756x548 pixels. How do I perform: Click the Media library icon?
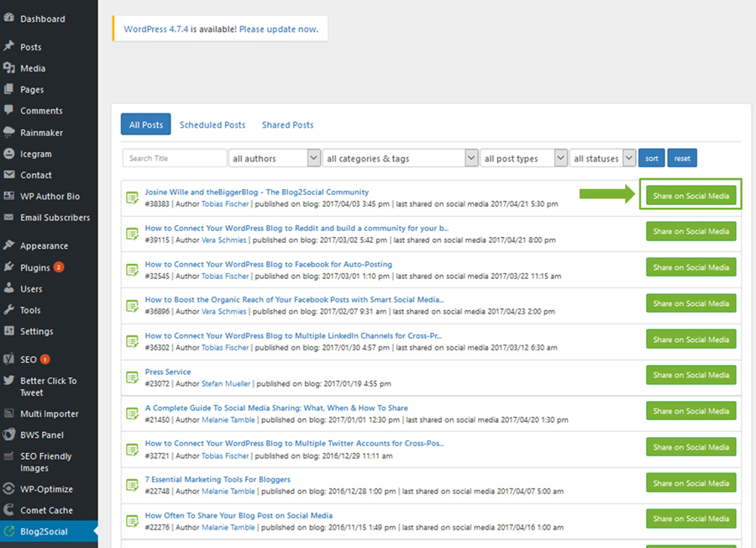[8, 67]
